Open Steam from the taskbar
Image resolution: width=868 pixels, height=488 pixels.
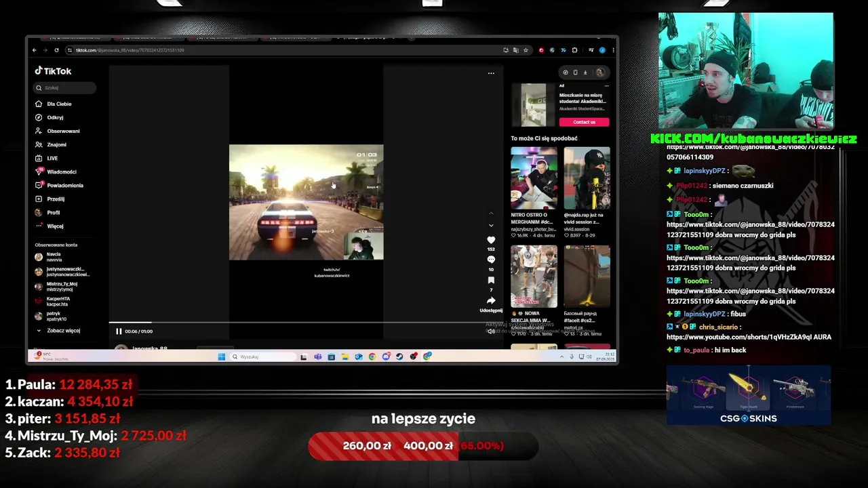pyautogui.click(x=399, y=357)
